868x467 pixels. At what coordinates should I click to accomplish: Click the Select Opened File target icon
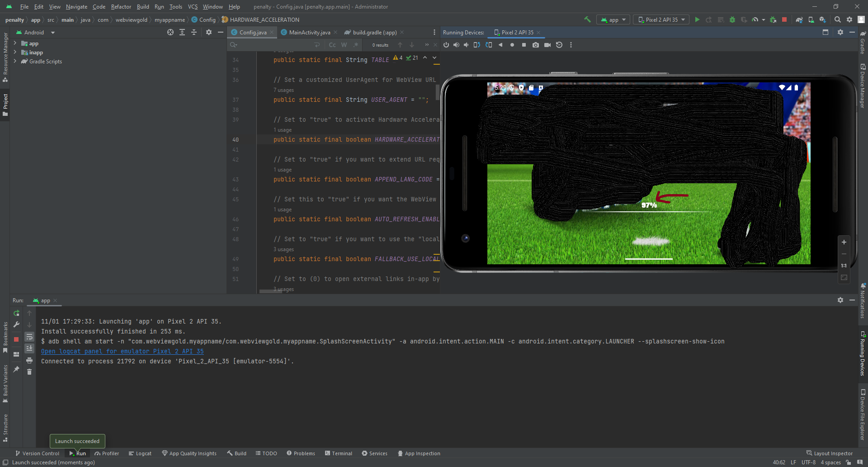170,32
